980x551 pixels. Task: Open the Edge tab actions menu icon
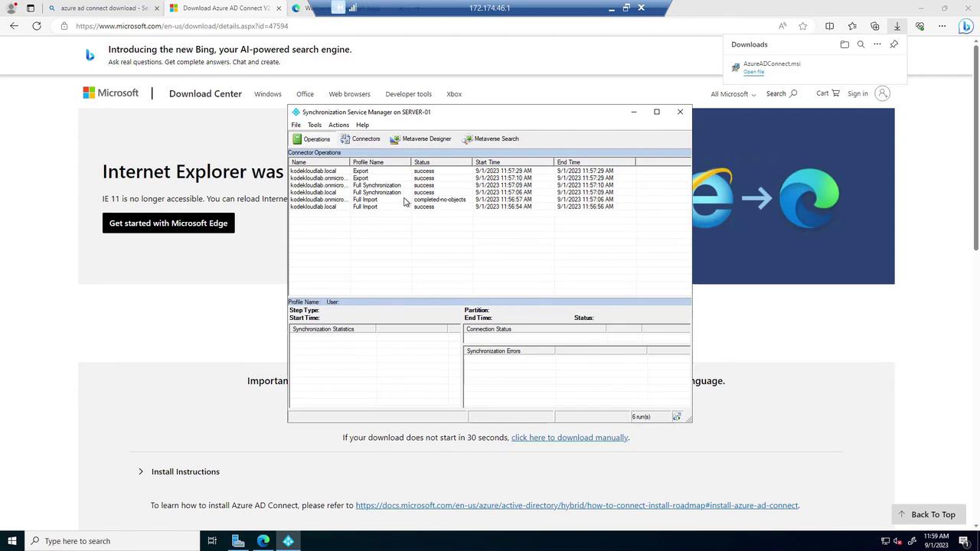[31, 8]
